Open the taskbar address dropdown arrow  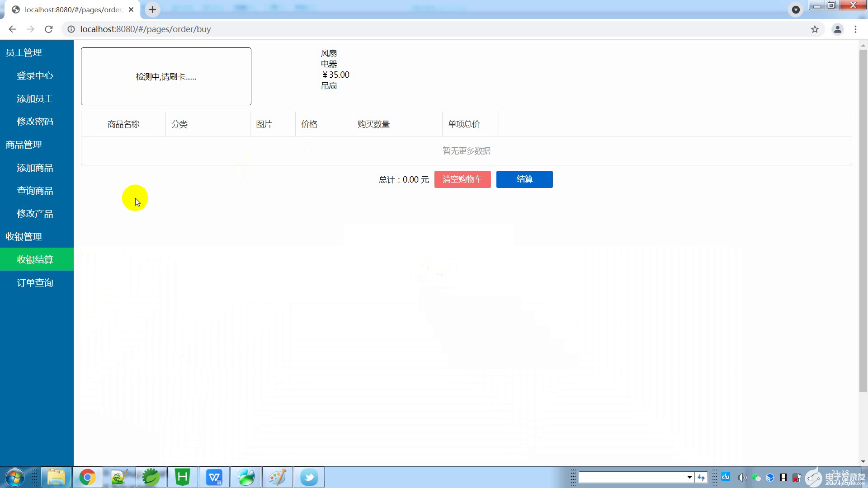(689, 478)
